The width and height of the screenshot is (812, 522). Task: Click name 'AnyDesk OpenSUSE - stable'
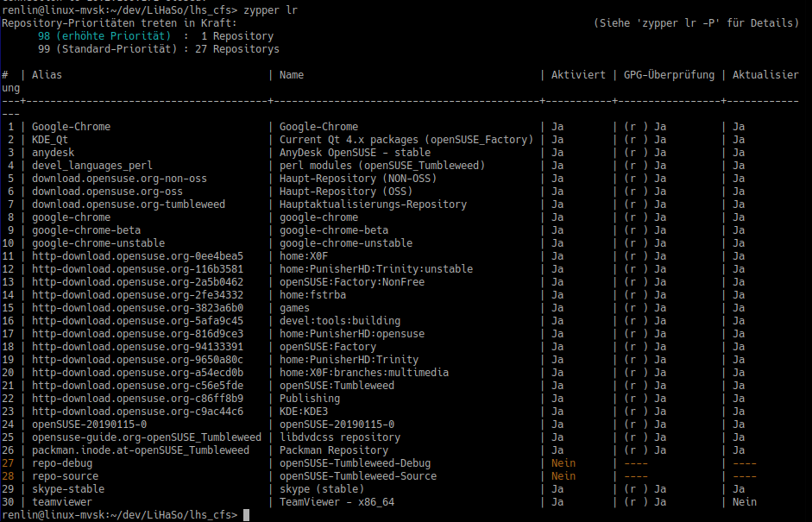click(356, 152)
